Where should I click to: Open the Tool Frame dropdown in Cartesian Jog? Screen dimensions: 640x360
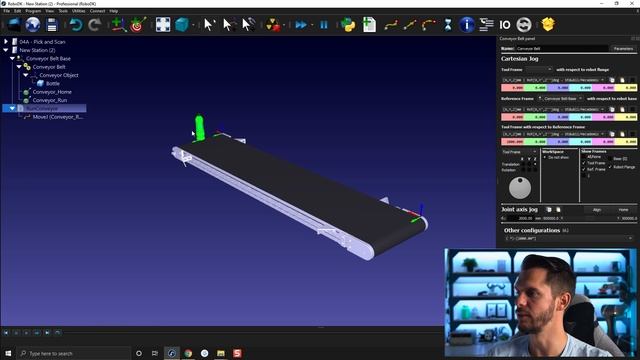coord(539,70)
